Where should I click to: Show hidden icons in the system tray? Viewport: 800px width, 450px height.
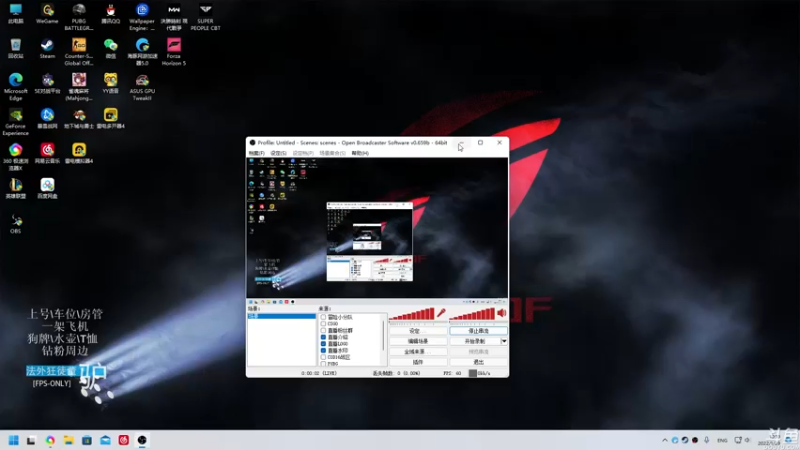coord(664,440)
